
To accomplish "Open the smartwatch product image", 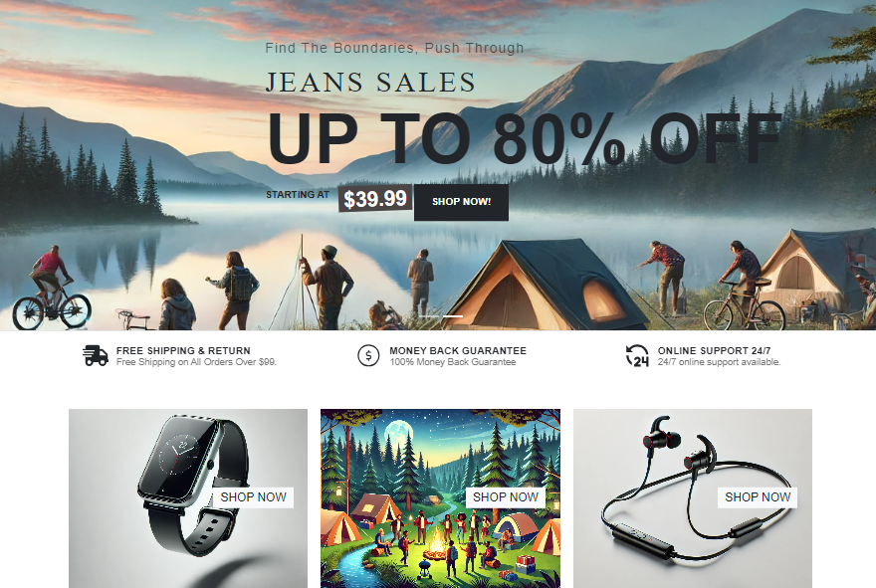I will tap(188, 498).
